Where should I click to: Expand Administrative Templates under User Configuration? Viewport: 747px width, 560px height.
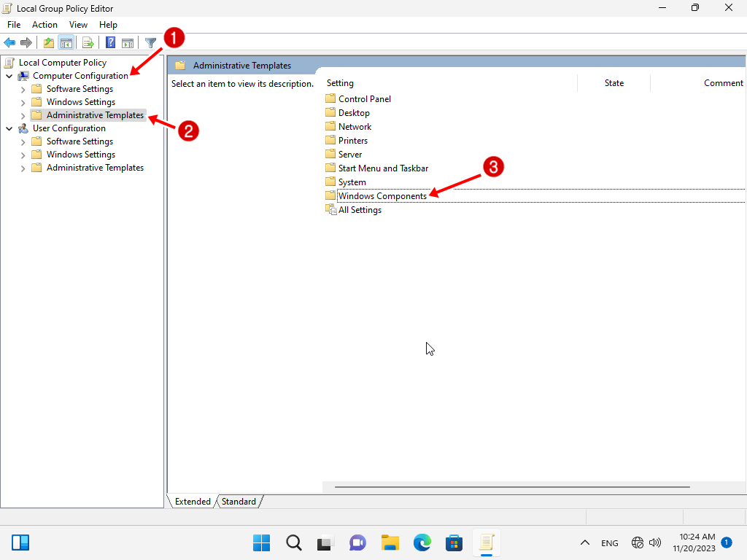click(x=23, y=168)
